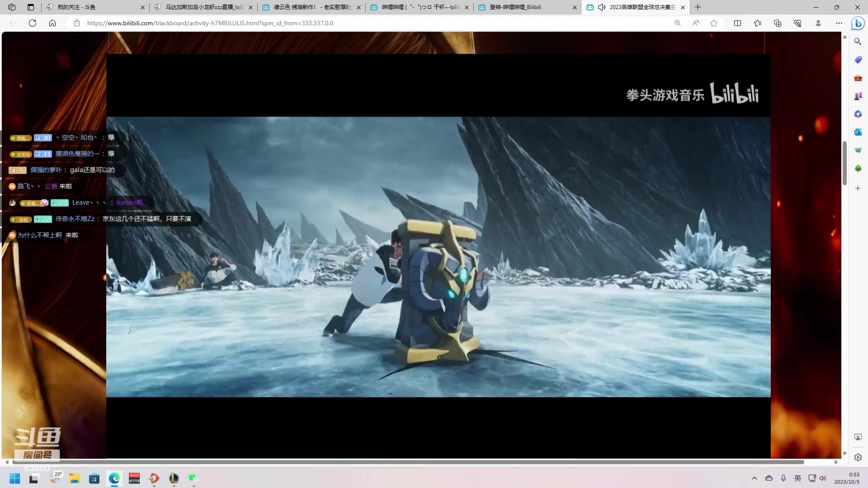The width and height of the screenshot is (868, 488).
Task: Open Microsoft Store from the taskbar
Action: click(x=94, y=479)
